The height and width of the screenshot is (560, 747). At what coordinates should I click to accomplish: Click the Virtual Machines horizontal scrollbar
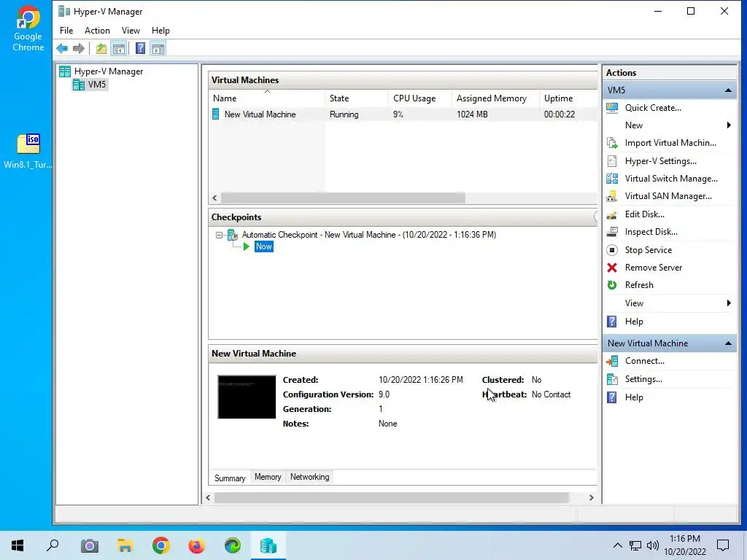tap(343, 198)
